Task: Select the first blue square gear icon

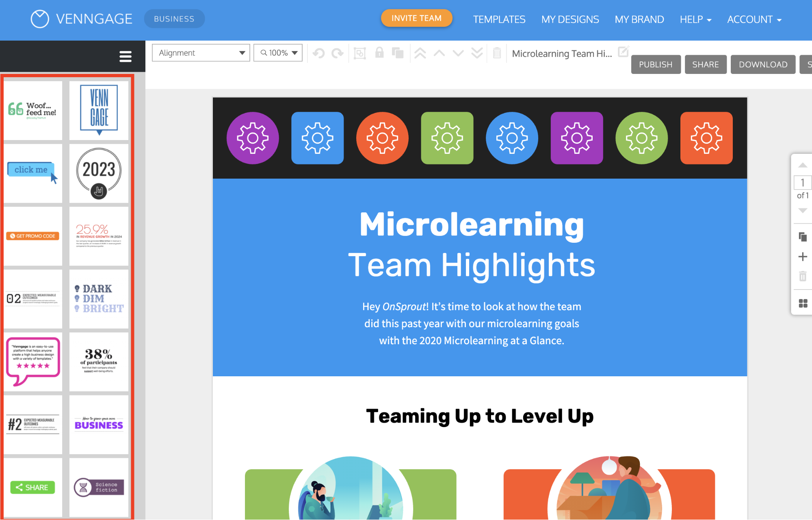Action: (318, 138)
